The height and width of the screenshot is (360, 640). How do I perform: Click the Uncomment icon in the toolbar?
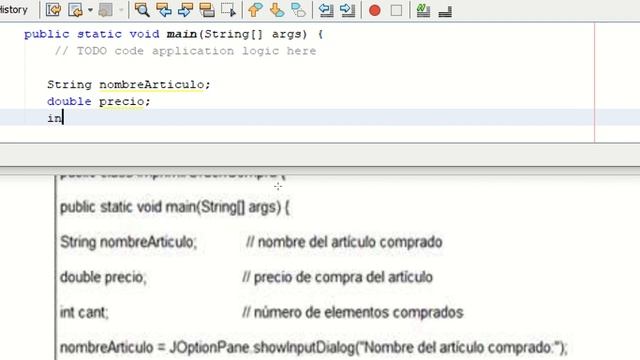tap(445, 10)
